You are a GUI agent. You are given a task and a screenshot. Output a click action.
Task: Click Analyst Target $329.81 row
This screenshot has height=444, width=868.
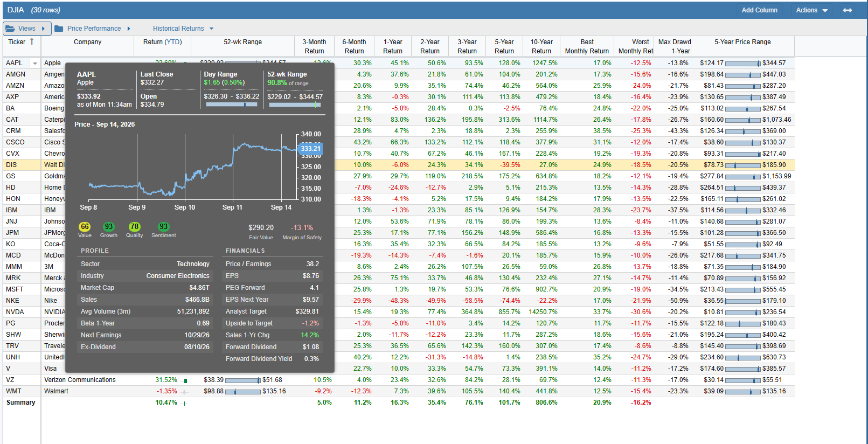pos(273,311)
